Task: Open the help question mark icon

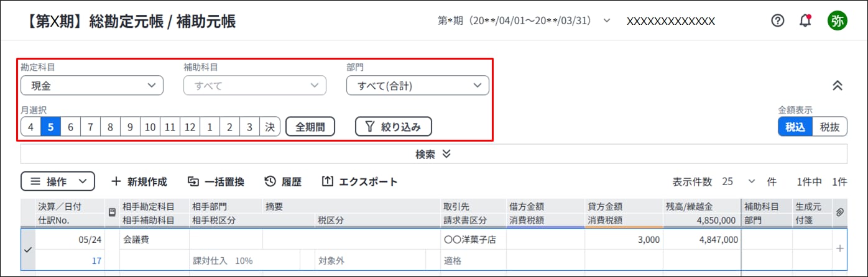Action: point(777,20)
